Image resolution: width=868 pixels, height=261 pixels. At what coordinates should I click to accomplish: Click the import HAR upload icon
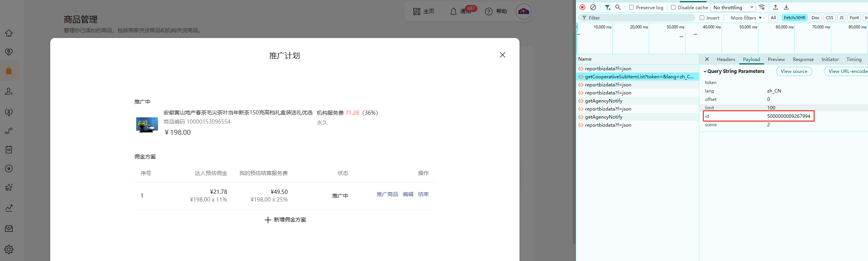[776, 7]
